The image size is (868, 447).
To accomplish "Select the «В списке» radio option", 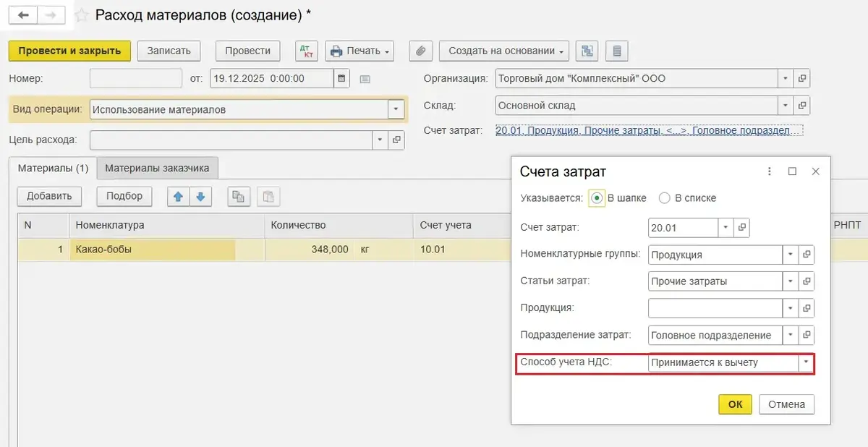I will pos(664,198).
